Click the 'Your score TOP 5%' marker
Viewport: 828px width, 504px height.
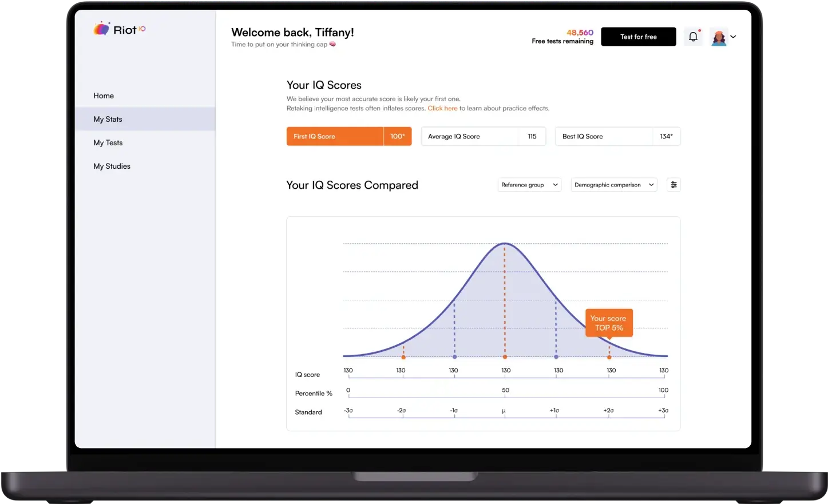[608, 323]
